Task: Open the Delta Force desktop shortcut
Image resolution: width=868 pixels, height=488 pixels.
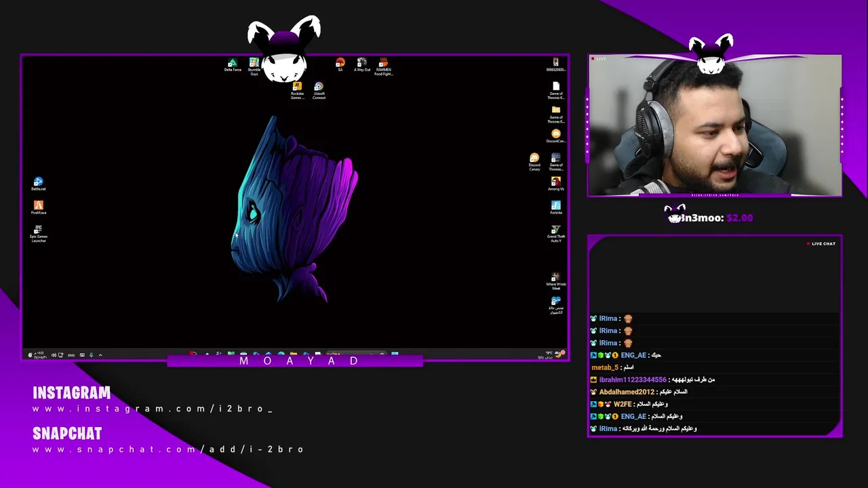Action: click(x=233, y=65)
